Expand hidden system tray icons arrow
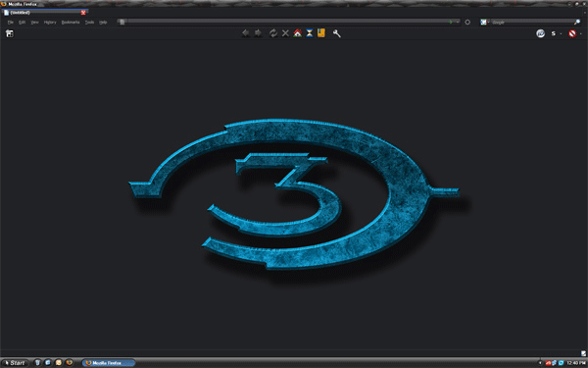Screen dimensions: 588x368 pyautogui.click(x=540, y=363)
